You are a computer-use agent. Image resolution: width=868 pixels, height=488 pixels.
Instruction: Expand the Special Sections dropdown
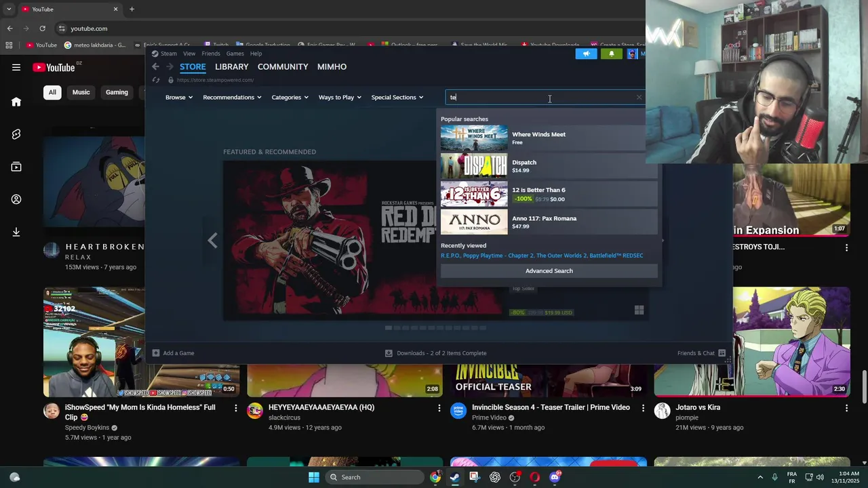pyautogui.click(x=397, y=97)
